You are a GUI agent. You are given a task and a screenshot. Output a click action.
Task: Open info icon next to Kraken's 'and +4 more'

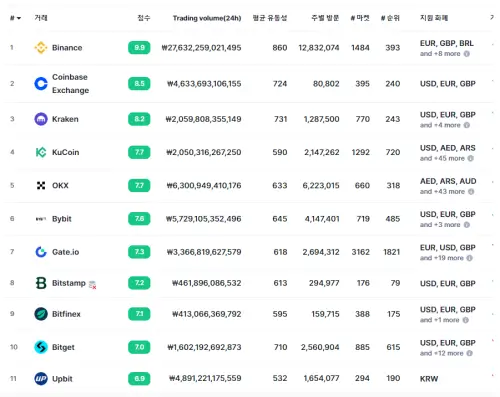tap(467, 125)
